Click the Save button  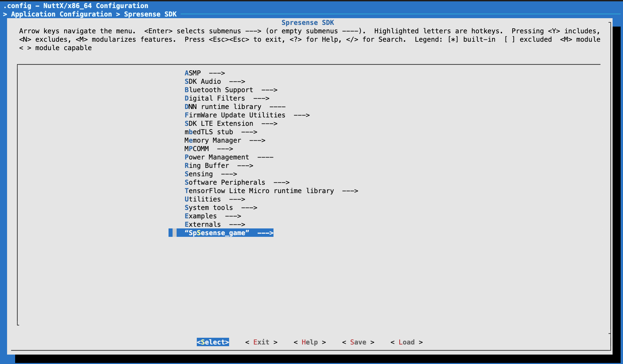click(358, 342)
